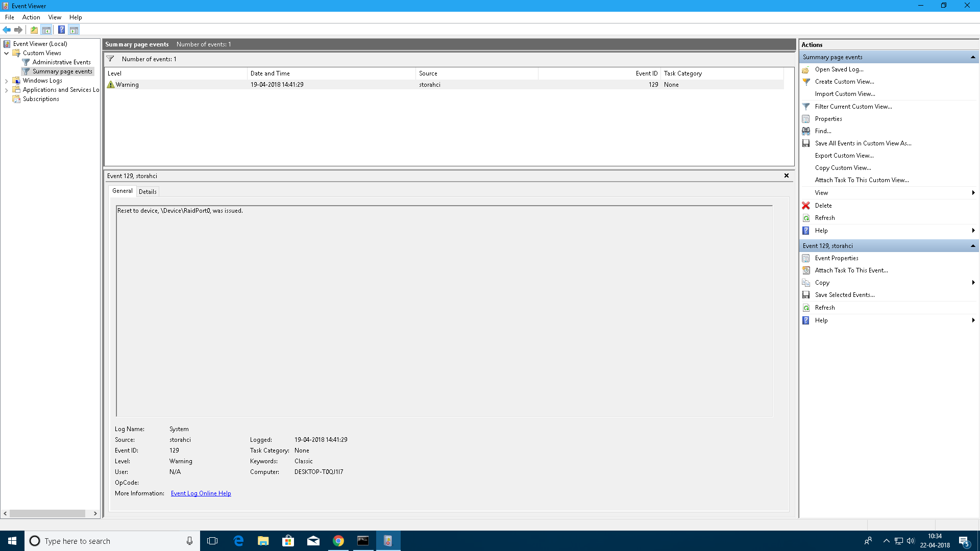Click the Find binoculars icon
The width and height of the screenshot is (980, 551).
point(806,131)
